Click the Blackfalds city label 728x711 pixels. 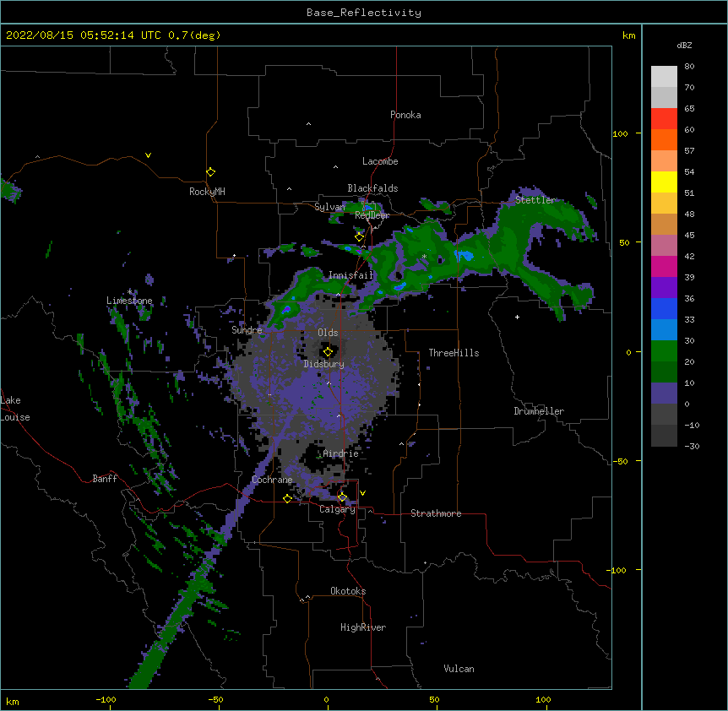[x=372, y=188]
